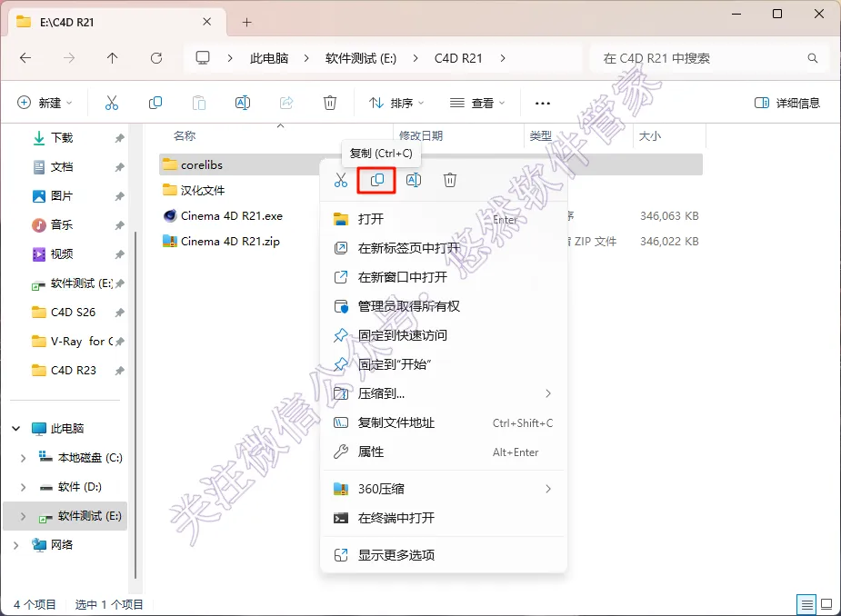Open the 排序 sort dropdown
Screen dimensions: 841x616
[x=396, y=103]
